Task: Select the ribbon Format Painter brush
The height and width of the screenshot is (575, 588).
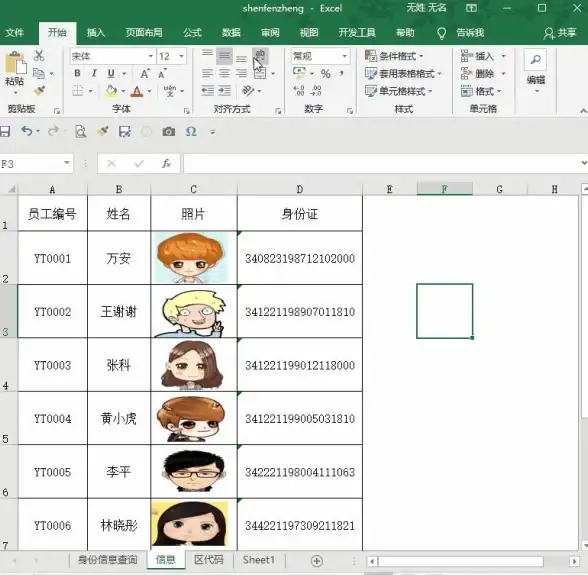Action: pyautogui.click(x=39, y=90)
